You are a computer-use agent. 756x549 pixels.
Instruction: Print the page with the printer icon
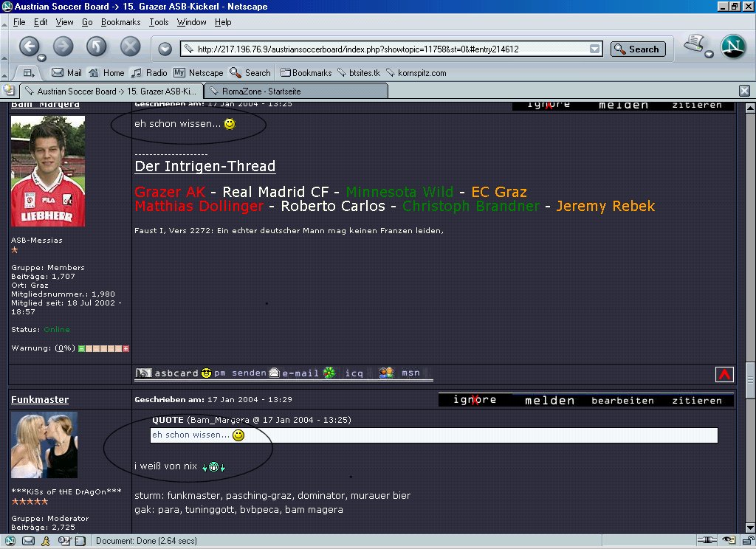tap(694, 44)
